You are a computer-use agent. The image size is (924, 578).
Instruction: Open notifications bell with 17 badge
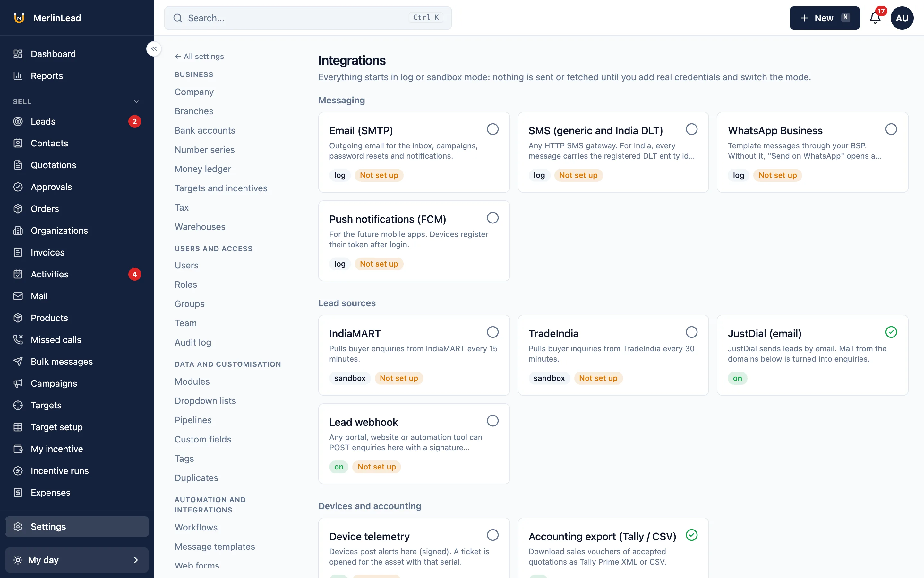pos(875,18)
